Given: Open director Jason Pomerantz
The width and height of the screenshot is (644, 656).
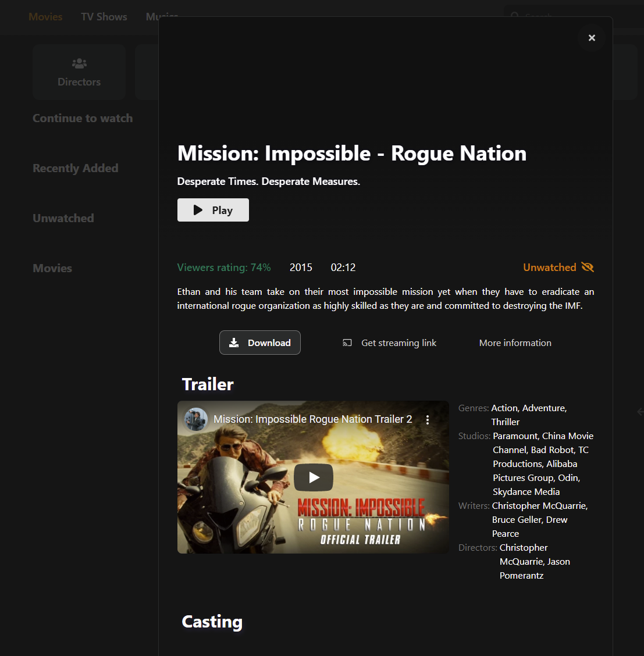Looking at the screenshot, I should click(x=535, y=569).
